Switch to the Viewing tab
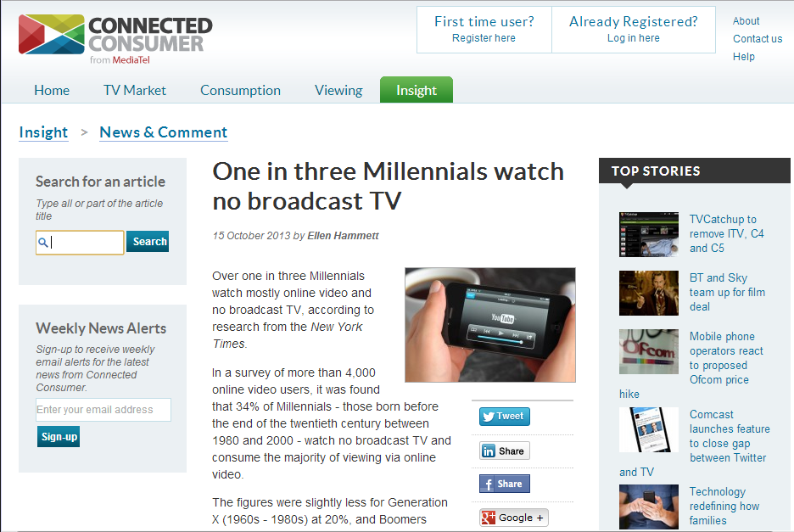The image size is (794, 532). click(338, 90)
